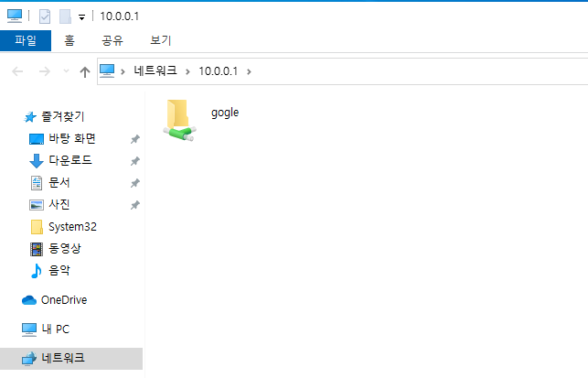Click 네트워크 in the address bar breadcrumb

point(155,71)
